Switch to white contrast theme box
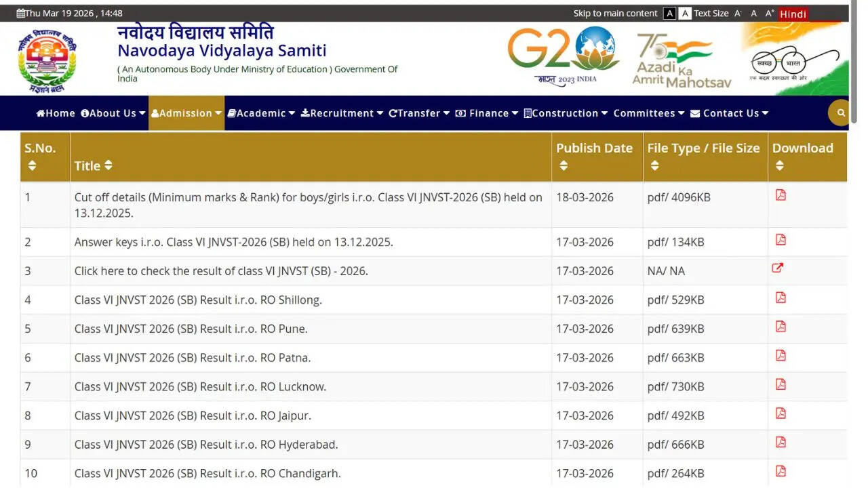This screenshot has width=868, height=488. click(x=685, y=14)
